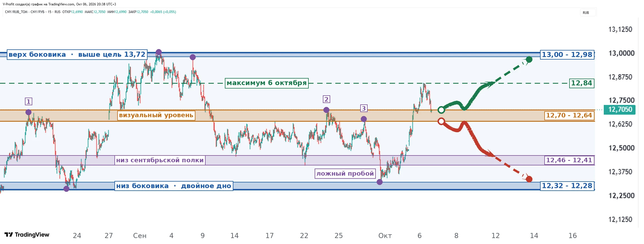
Task: Click the 'верх боковика · выше цель 13,72' label
Action: click(77, 54)
